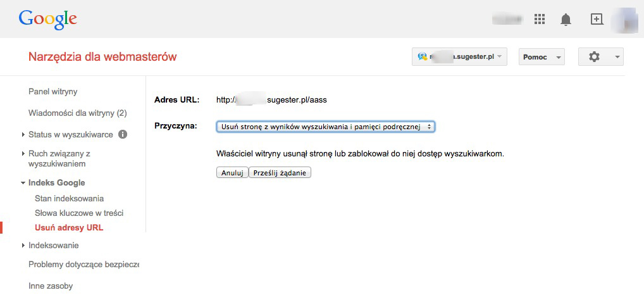Expand Status w wyszukiwarce section
This screenshot has height=302, width=644.
pos(23,134)
